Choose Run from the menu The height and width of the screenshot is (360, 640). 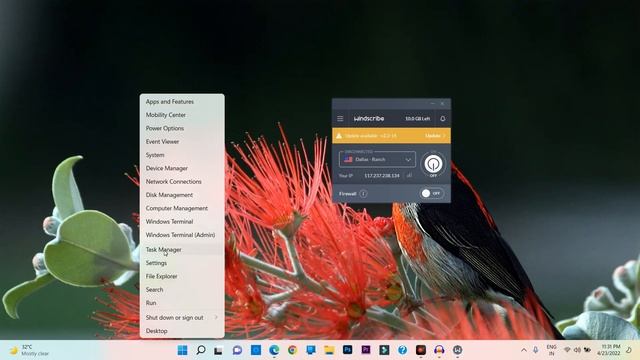click(x=182, y=303)
